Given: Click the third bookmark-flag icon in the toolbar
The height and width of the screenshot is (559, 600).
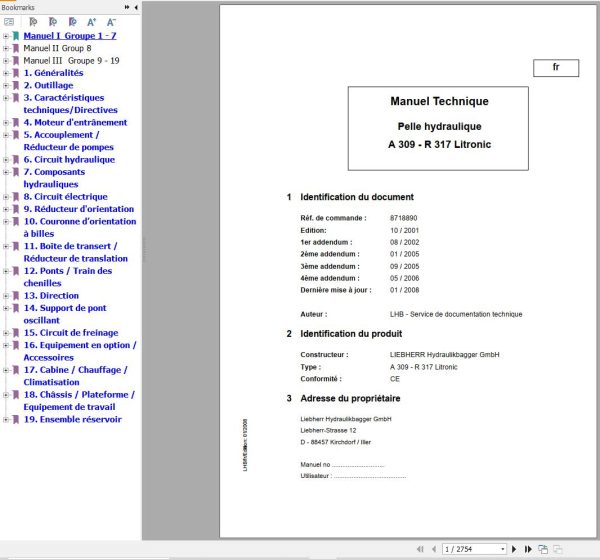Looking at the screenshot, I should (72, 22).
